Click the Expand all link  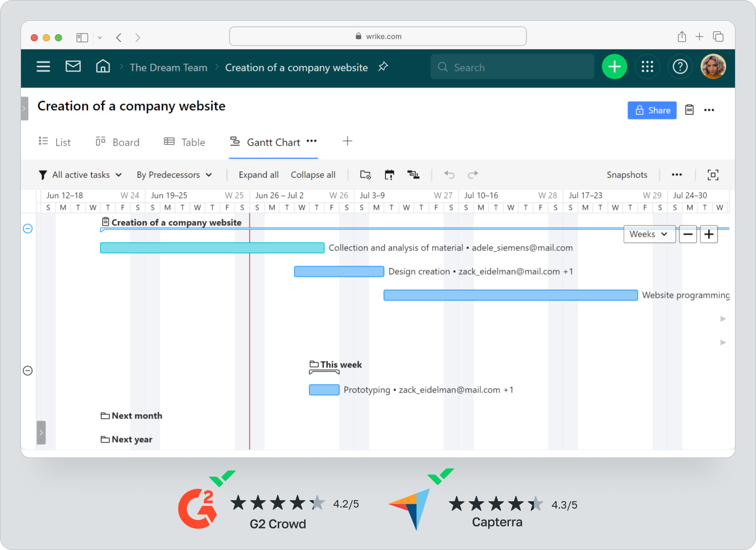tap(258, 174)
